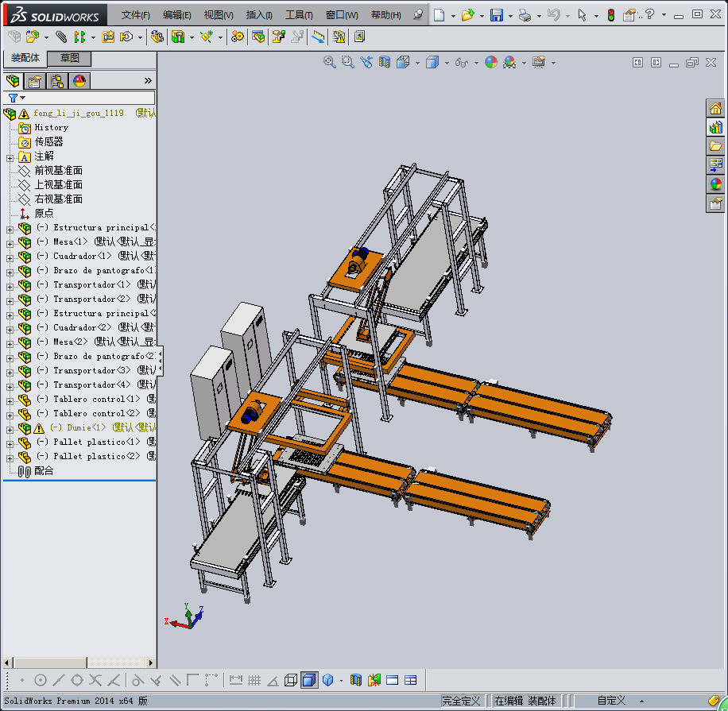Viewport: 728px width, 711px height.
Task: Expand the 注解 annotations folder
Action: click(10, 157)
